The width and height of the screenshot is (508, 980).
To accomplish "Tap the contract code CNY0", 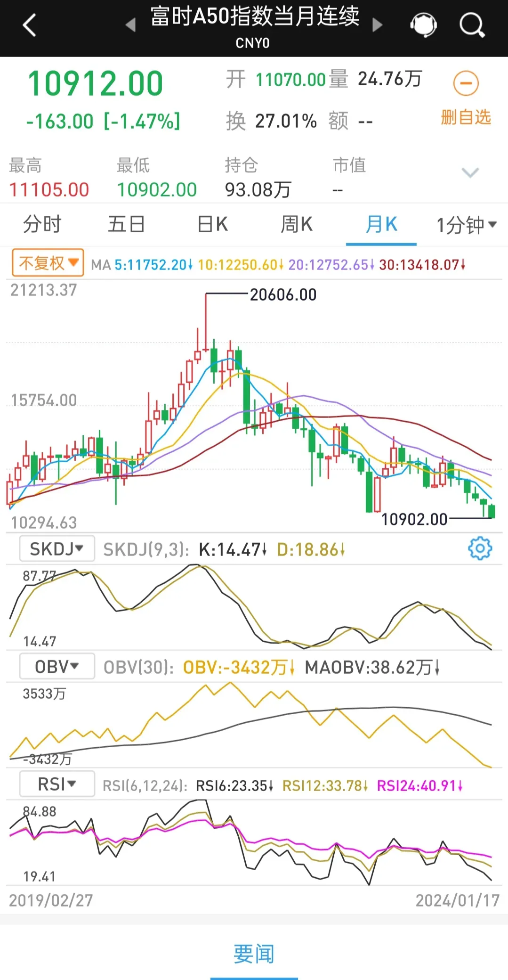I will [x=253, y=43].
